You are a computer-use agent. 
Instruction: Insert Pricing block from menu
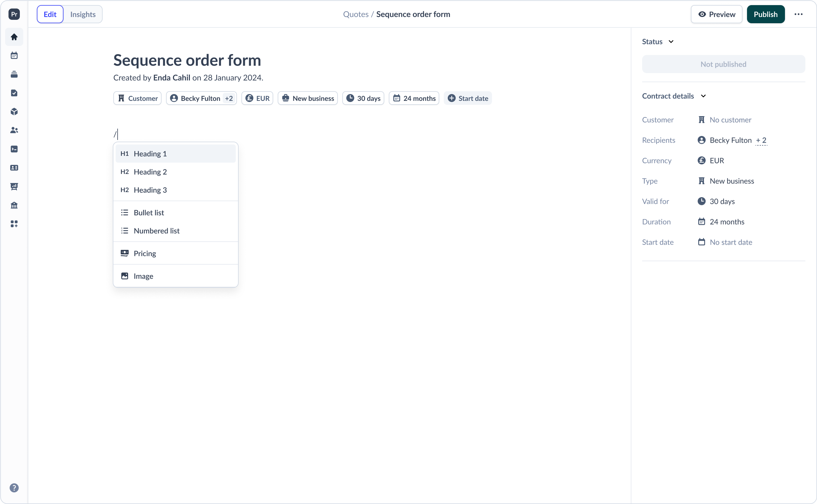click(145, 253)
